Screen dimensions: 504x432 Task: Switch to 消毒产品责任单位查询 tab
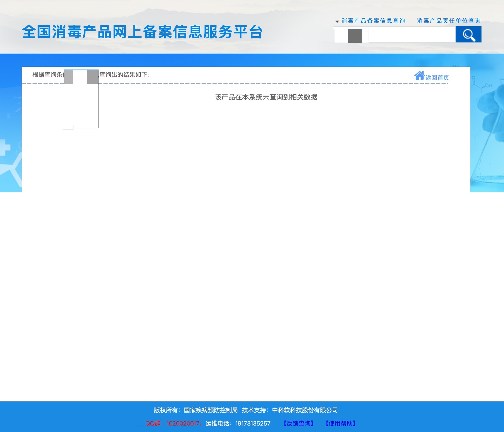(449, 21)
